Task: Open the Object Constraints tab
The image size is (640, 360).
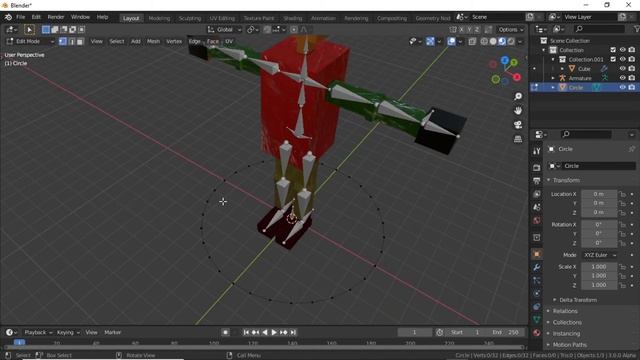Action: tap(537, 307)
